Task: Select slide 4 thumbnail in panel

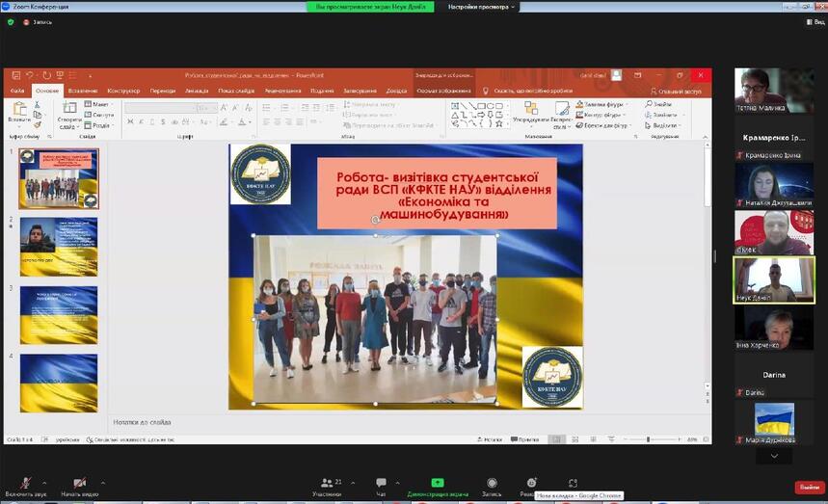Action: [x=59, y=384]
